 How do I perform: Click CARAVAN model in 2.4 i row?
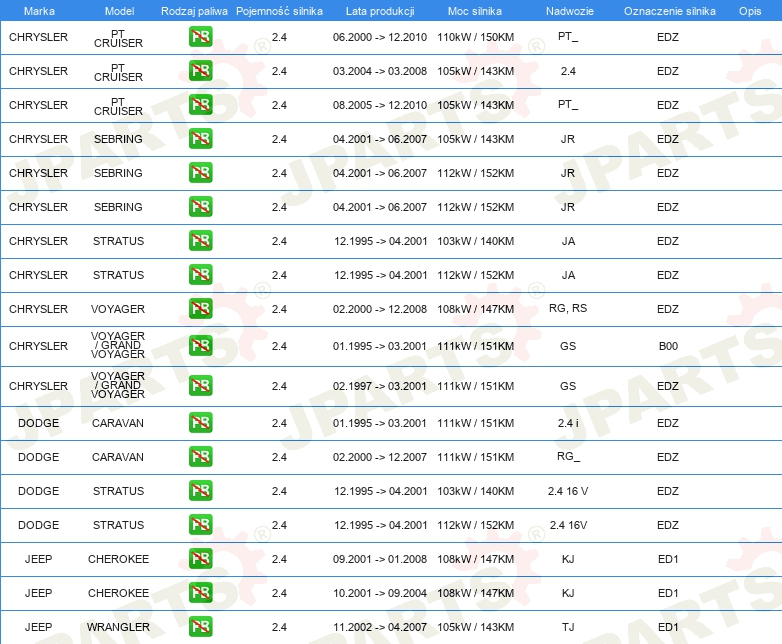click(118, 423)
